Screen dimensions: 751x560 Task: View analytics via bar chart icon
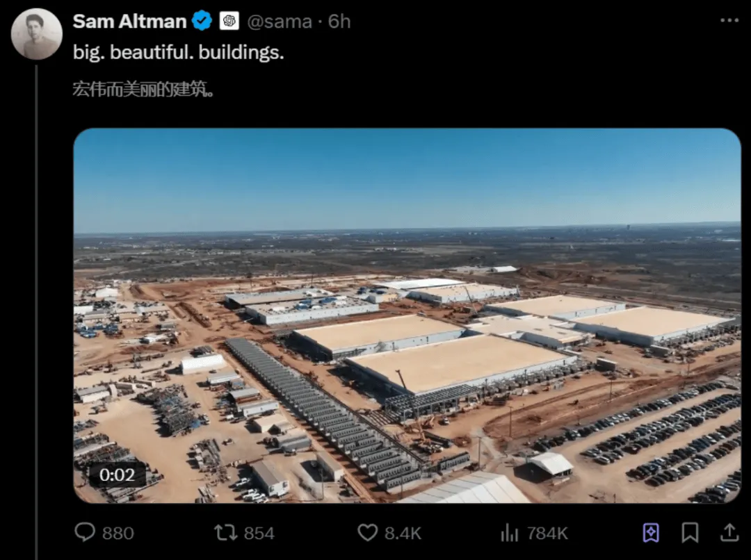[510, 533]
